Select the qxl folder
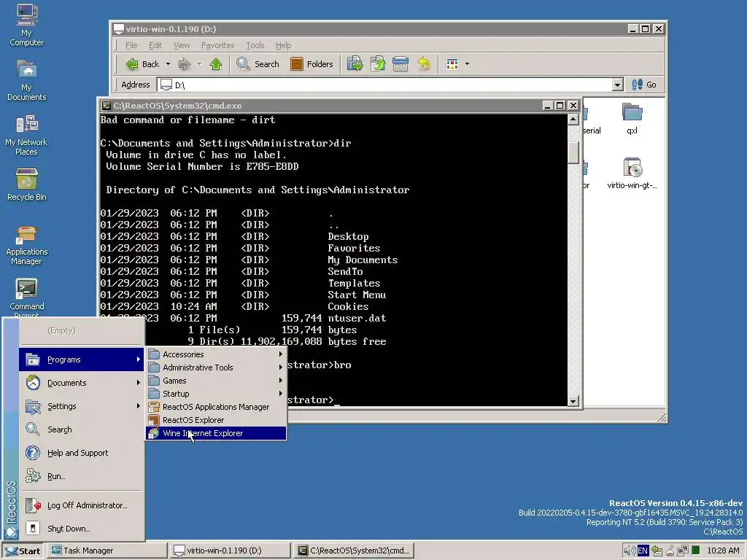The image size is (747, 560). point(632,119)
